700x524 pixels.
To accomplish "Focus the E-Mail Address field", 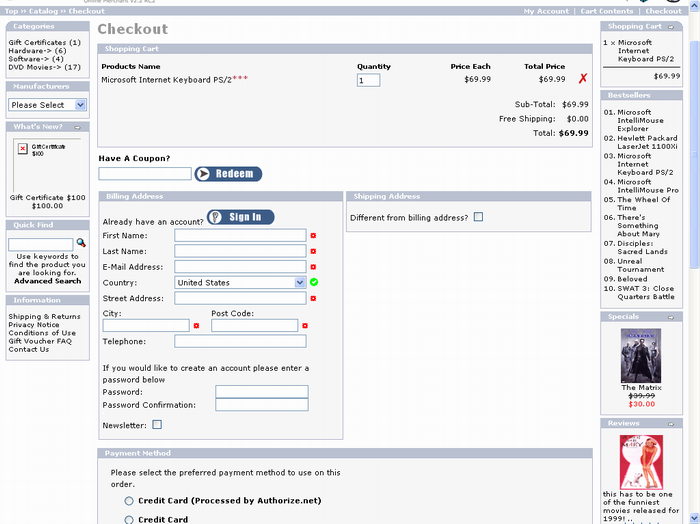I will point(240,266).
